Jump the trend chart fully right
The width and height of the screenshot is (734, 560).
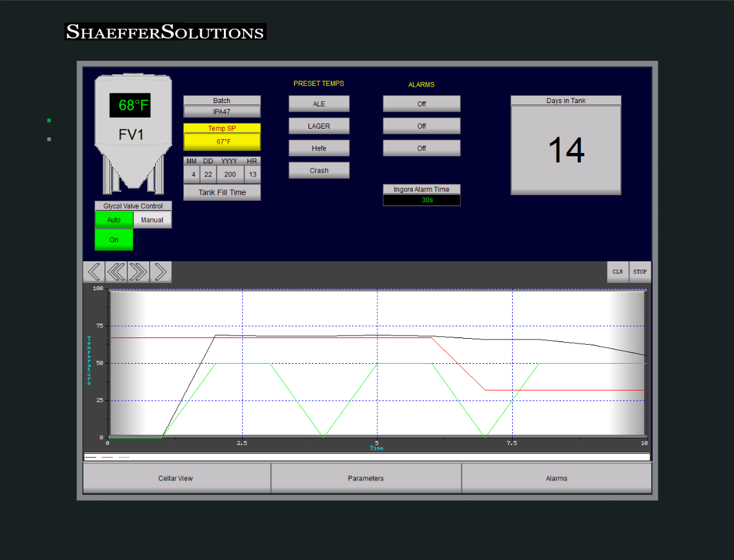(139, 271)
